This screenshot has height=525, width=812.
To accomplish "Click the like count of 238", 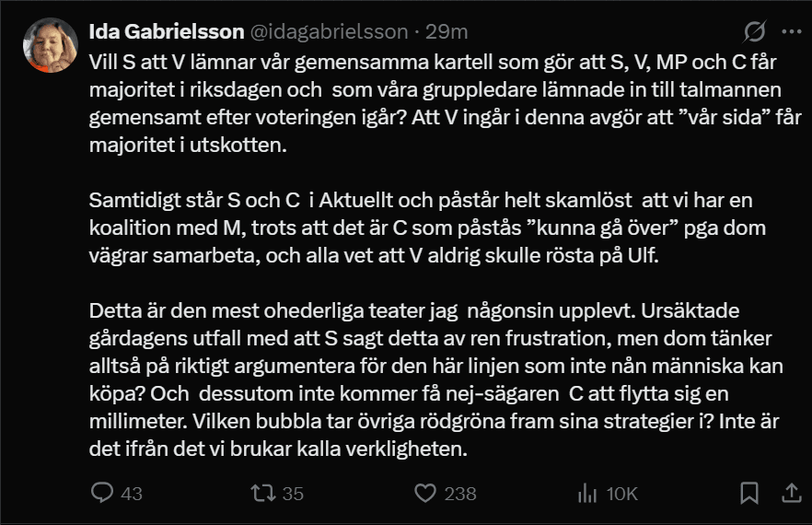I will click(460, 494).
